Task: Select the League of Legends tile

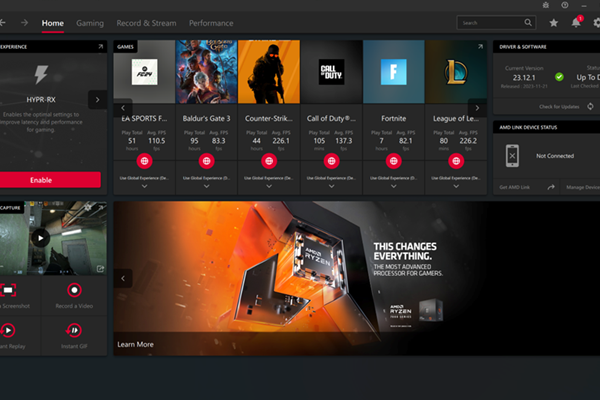Action: 456,72
